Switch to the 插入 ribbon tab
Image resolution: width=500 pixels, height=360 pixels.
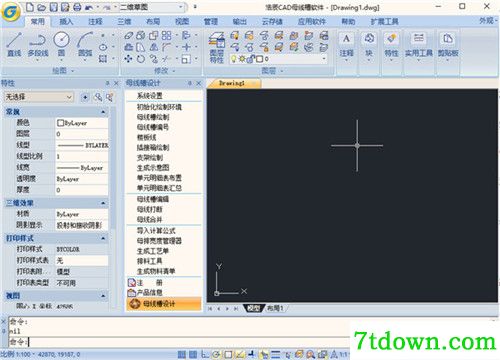click(x=66, y=22)
